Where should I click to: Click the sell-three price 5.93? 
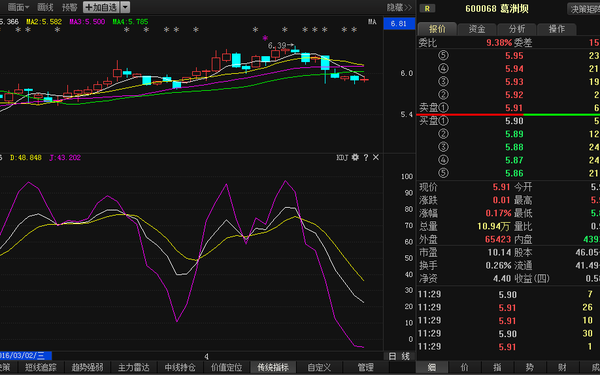[x=514, y=82]
